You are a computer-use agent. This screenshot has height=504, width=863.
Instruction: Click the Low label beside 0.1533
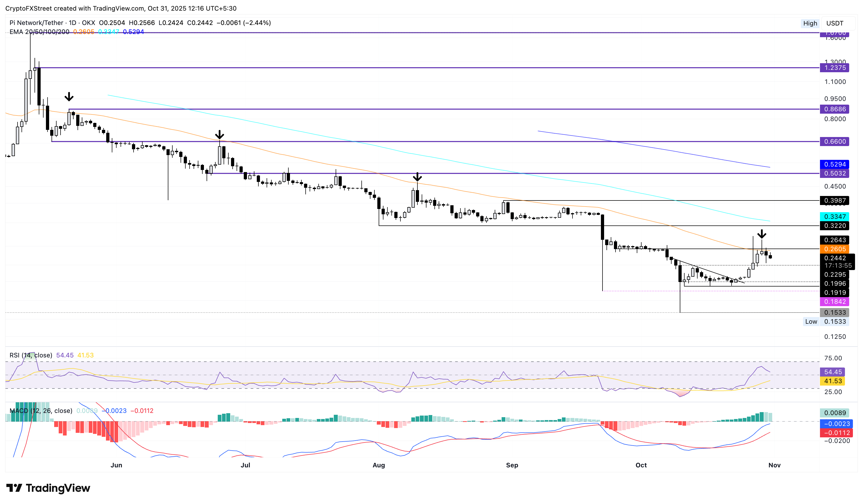[x=811, y=322]
